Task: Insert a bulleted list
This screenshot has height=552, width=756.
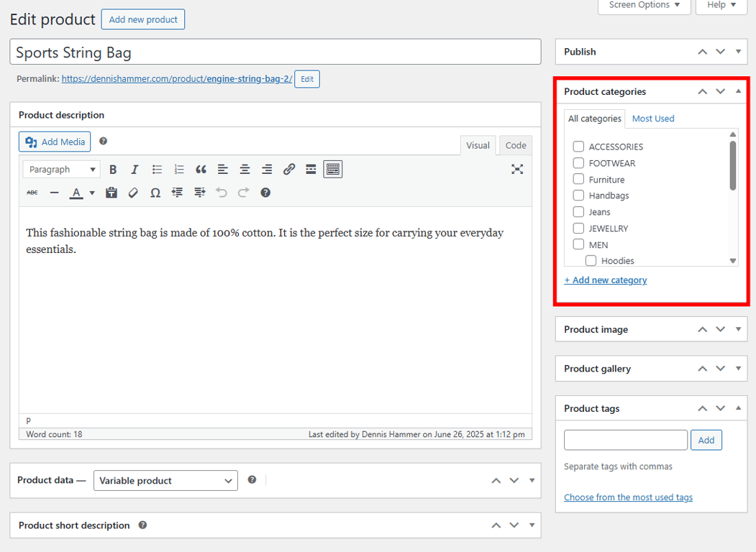Action: [157, 169]
